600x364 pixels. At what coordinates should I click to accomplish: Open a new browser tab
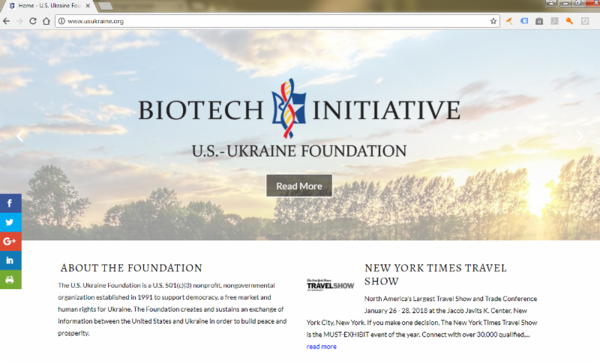click(x=104, y=6)
